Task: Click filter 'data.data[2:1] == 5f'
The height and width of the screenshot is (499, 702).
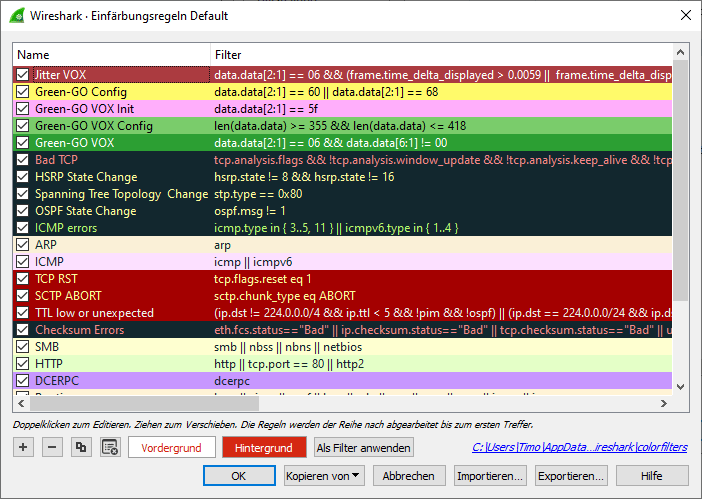Action: (266, 109)
